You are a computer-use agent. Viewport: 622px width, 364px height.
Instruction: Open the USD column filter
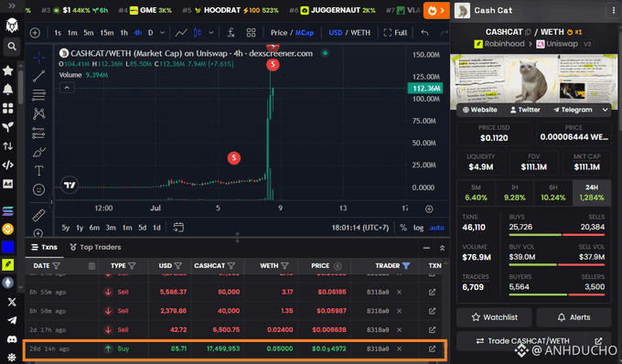coord(178,265)
